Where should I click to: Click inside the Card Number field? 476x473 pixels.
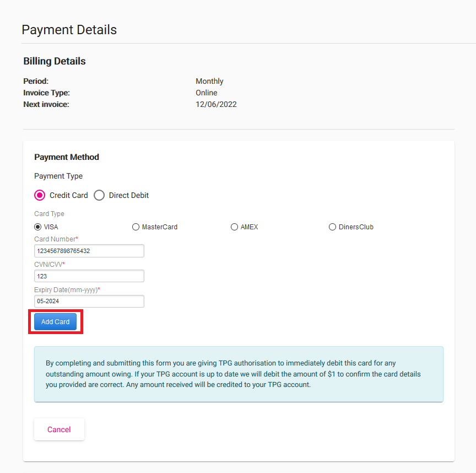(x=89, y=250)
